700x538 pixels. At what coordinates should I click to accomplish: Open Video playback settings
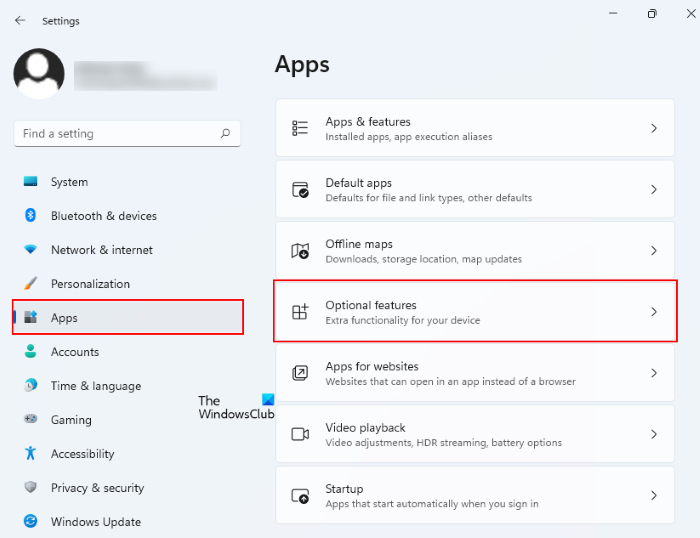point(475,434)
